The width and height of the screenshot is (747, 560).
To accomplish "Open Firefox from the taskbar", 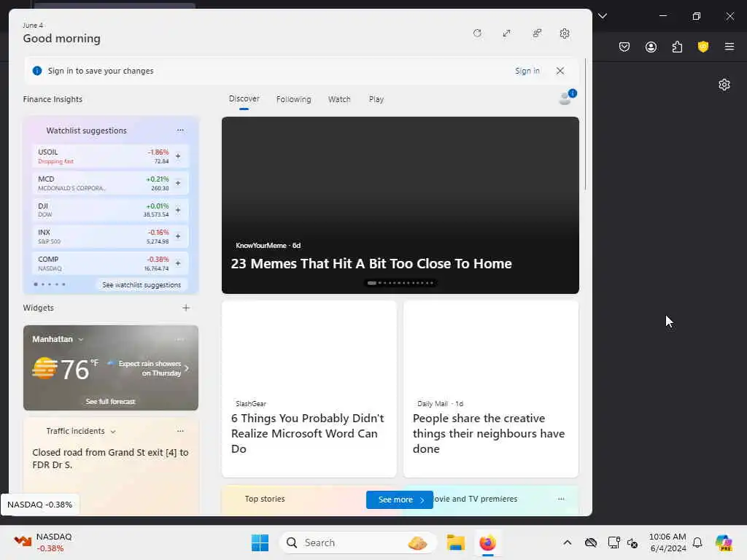I will coord(487,542).
